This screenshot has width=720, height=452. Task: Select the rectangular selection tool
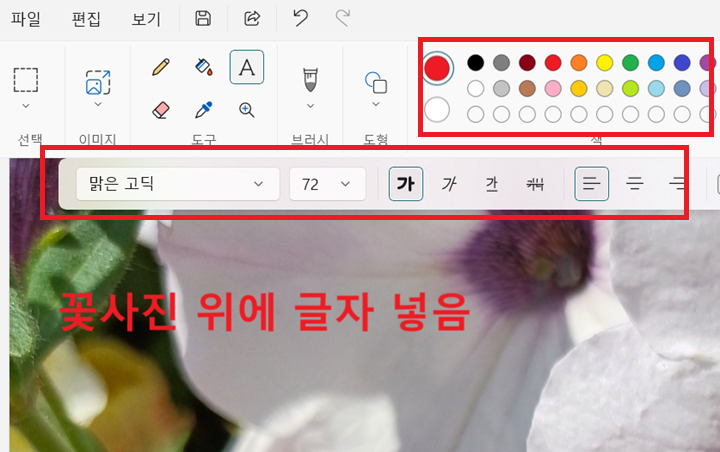coord(26,80)
